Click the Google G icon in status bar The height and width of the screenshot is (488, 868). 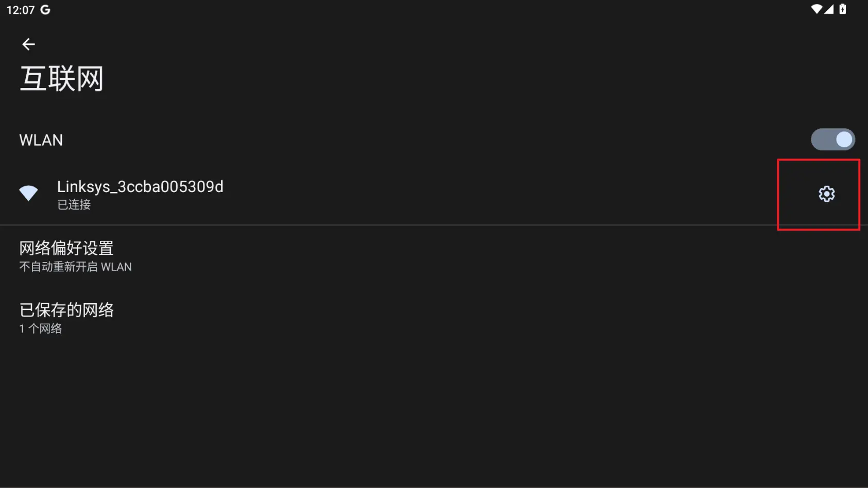(45, 10)
